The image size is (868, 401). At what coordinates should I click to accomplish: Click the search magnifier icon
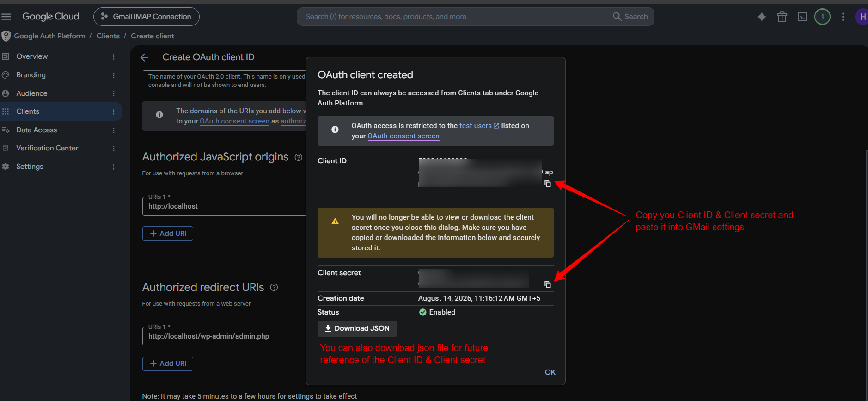[x=617, y=17]
